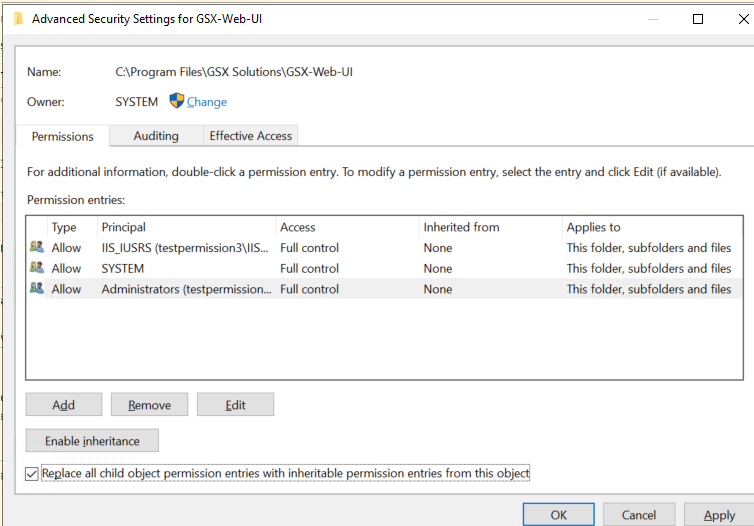Click Full control in the IIS_IUSRS row

pos(309,248)
